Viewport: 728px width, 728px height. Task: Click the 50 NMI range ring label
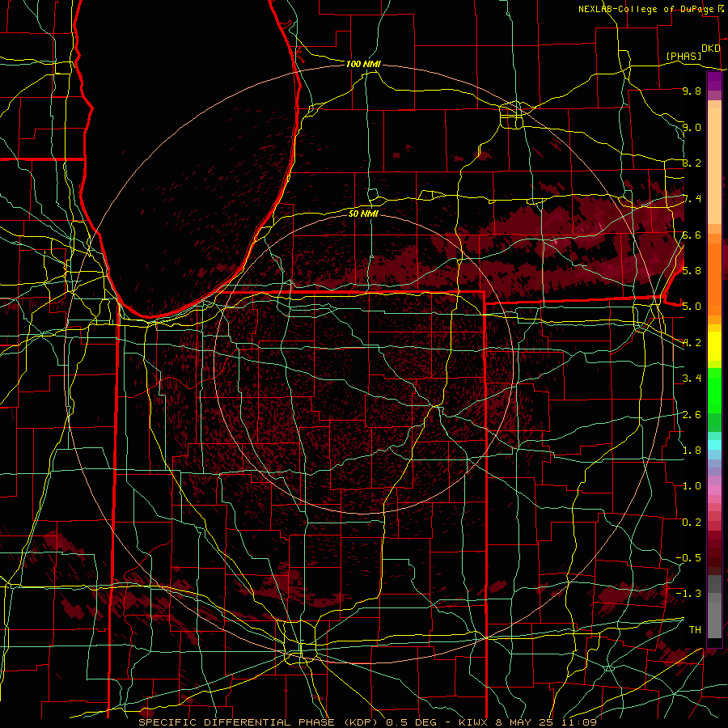363,214
